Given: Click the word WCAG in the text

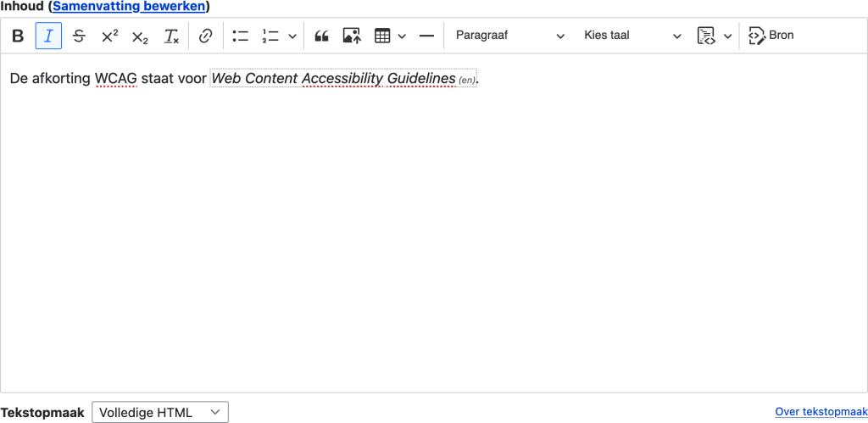Looking at the screenshot, I should pyautogui.click(x=115, y=79).
